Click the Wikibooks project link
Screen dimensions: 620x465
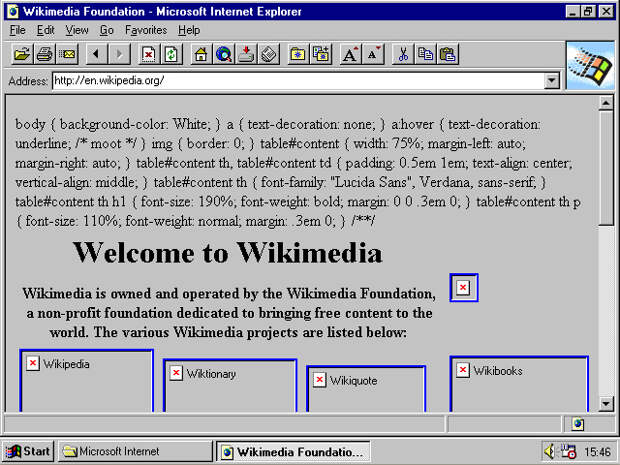(x=519, y=384)
